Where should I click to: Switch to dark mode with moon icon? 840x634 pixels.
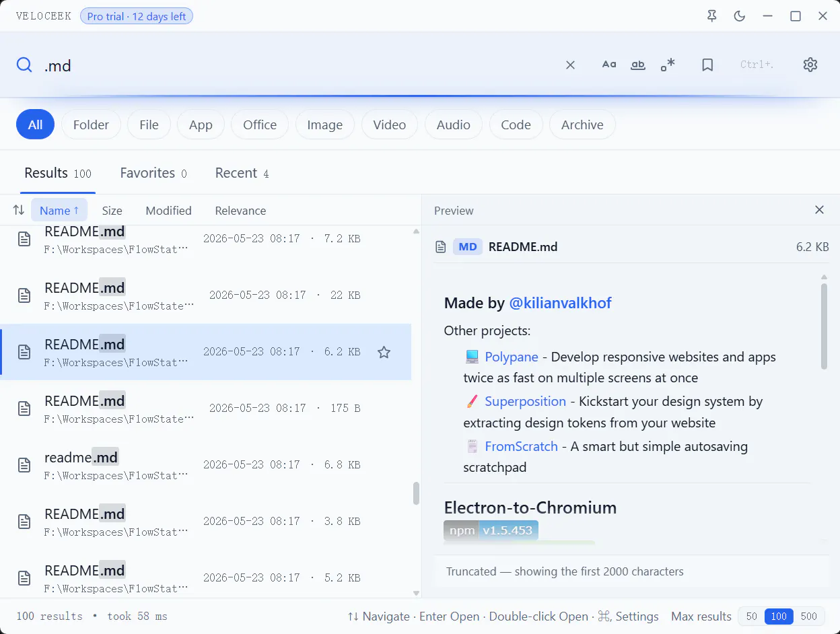pyautogui.click(x=740, y=16)
